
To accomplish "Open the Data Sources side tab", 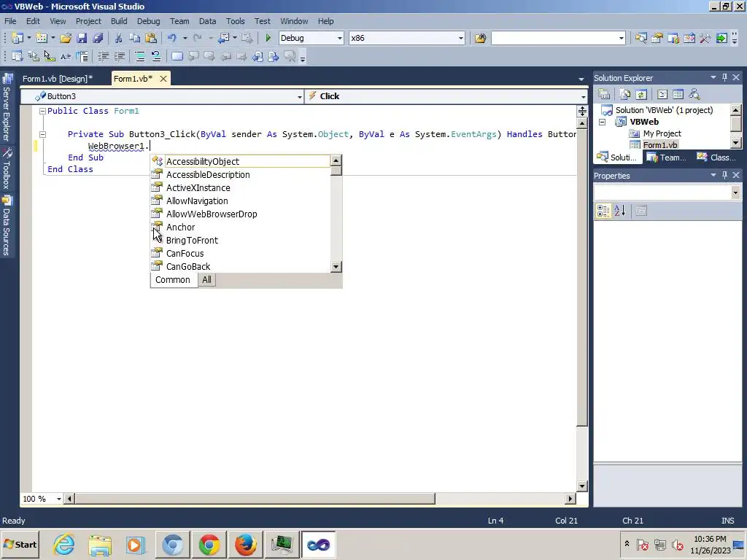I will coord(7,226).
